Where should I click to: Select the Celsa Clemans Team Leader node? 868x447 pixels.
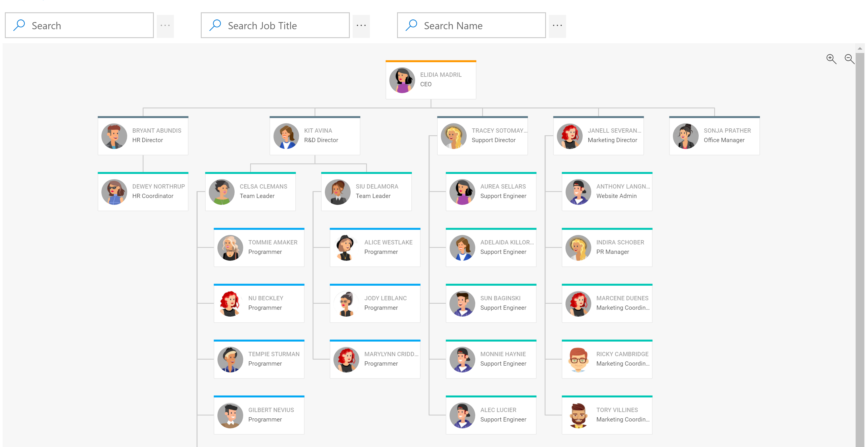[x=250, y=192]
